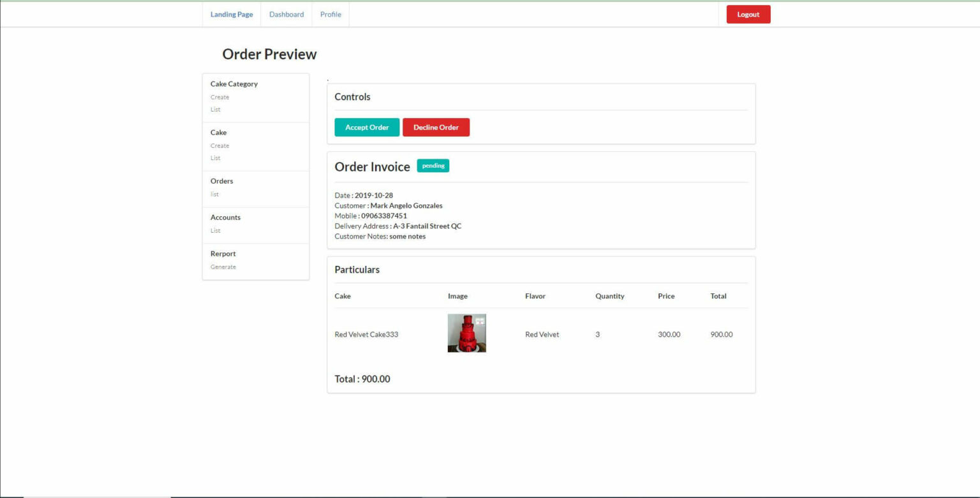This screenshot has height=498, width=980.
Task: Open the Profile tab
Action: point(330,14)
